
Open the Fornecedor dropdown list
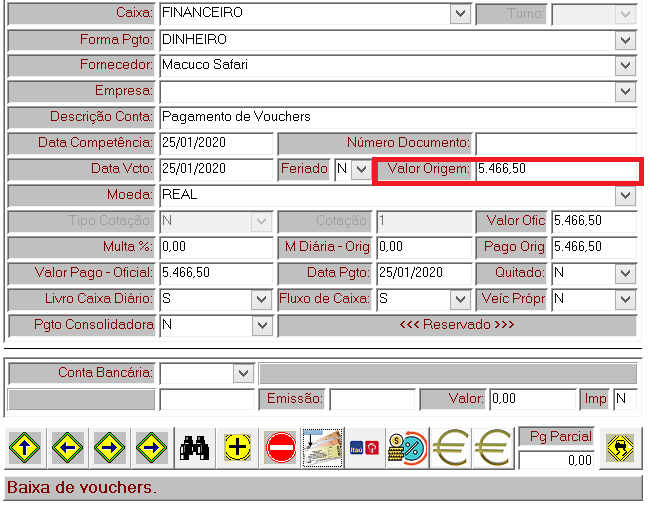[x=626, y=66]
